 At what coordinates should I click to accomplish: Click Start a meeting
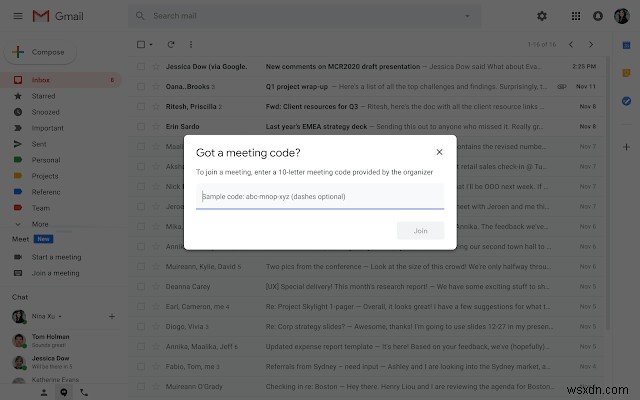click(x=56, y=257)
